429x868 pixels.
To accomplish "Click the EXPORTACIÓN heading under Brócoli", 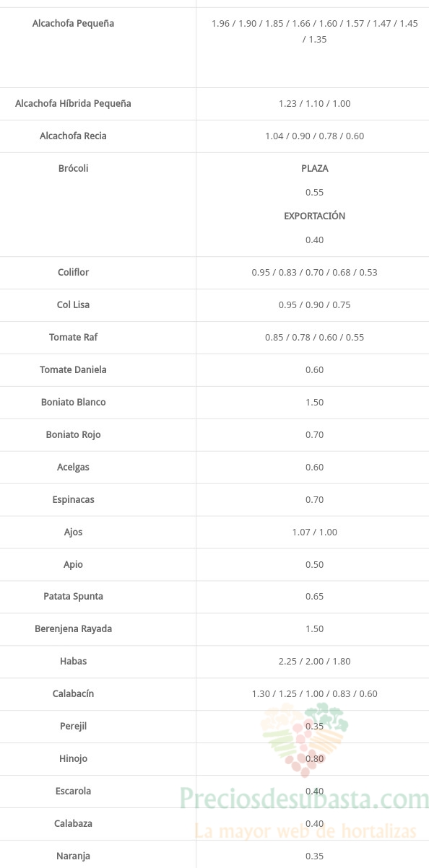I will [315, 216].
